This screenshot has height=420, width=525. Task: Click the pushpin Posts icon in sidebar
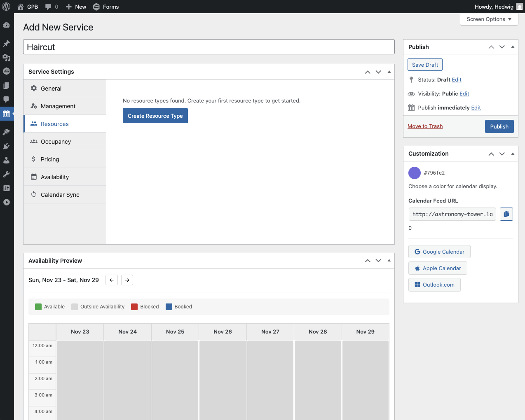(7, 44)
